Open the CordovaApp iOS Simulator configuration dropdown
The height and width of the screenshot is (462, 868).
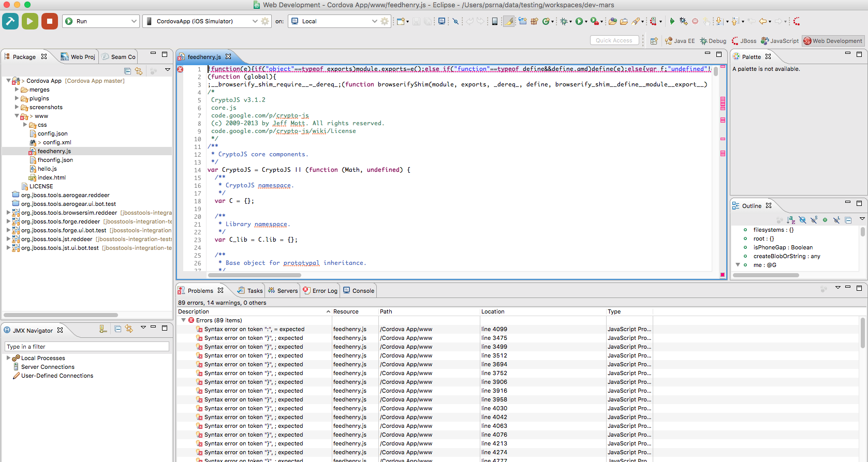click(x=255, y=21)
